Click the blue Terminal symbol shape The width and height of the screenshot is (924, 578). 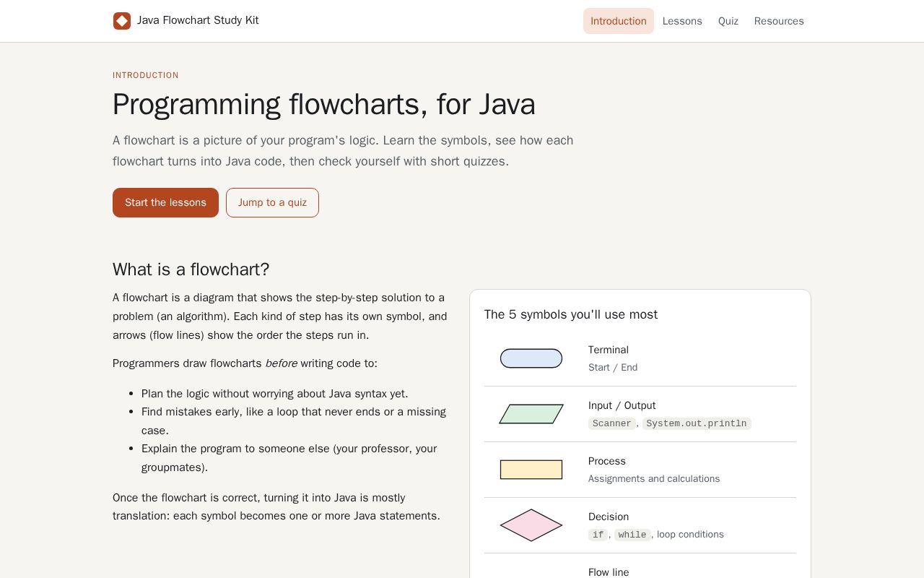tap(531, 358)
